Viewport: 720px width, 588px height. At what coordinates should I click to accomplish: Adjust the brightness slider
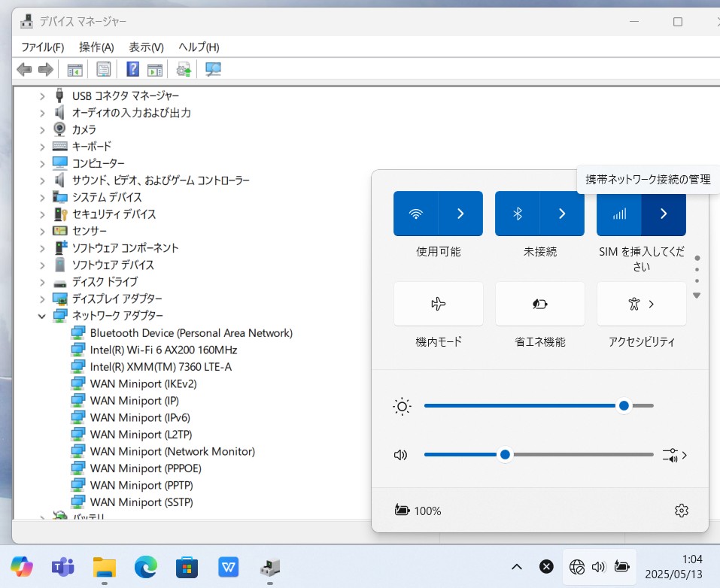point(539,406)
